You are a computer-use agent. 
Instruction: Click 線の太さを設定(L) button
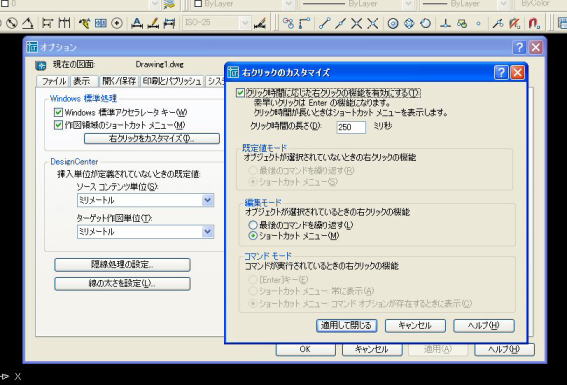click(122, 284)
